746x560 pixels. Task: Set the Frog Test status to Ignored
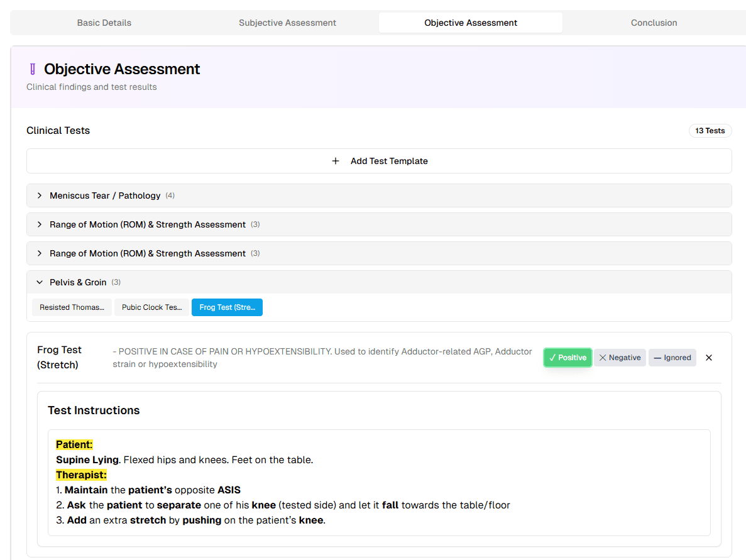[x=672, y=357]
